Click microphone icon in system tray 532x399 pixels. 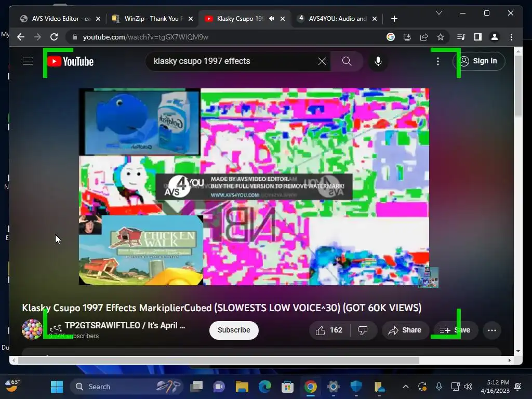[x=438, y=387]
